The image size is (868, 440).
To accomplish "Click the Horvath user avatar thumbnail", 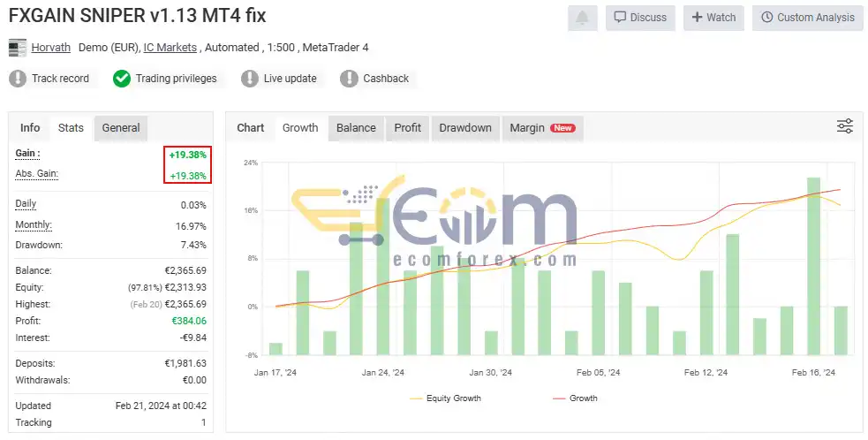I will click(x=18, y=48).
